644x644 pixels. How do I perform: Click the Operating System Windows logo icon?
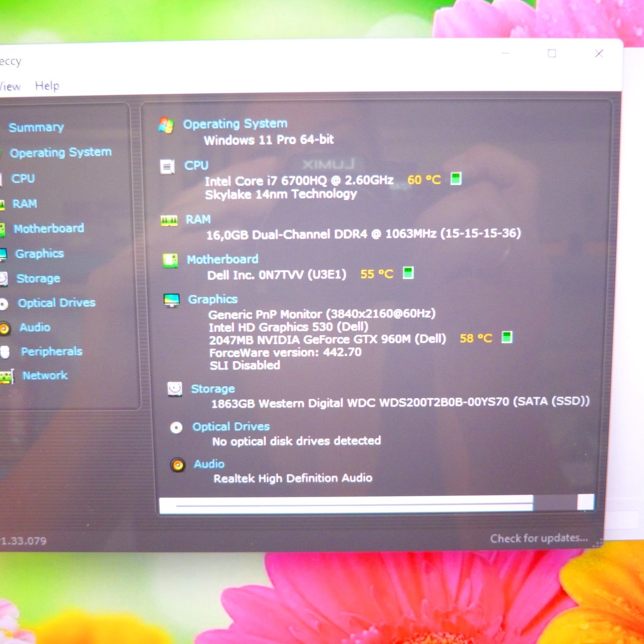pyautogui.click(x=166, y=125)
